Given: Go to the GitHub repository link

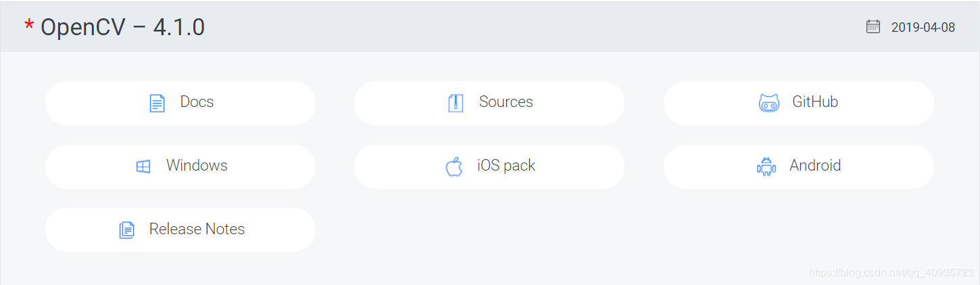Looking at the screenshot, I should click(815, 102).
